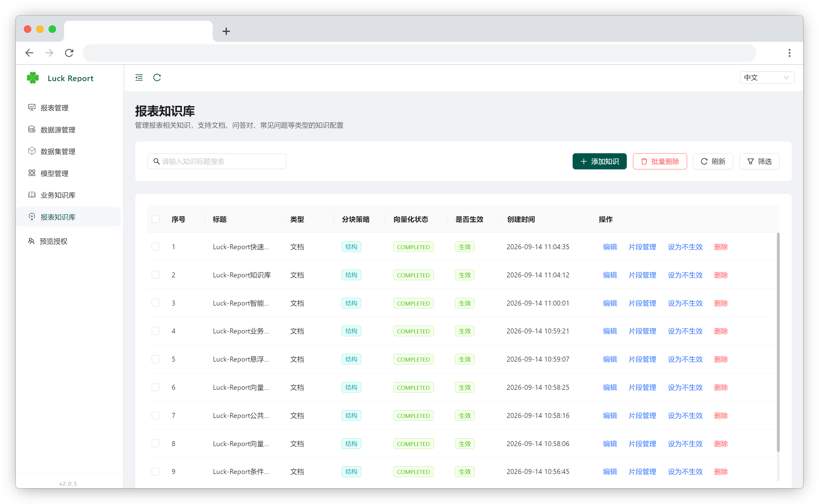The width and height of the screenshot is (819, 504).
Task: Click the 报表管理 sidebar icon
Action: (x=32, y=107)
